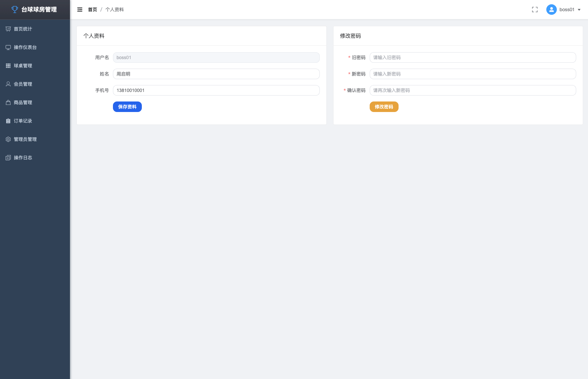Open 商品管理 menu item

click(x=35, y=102)
